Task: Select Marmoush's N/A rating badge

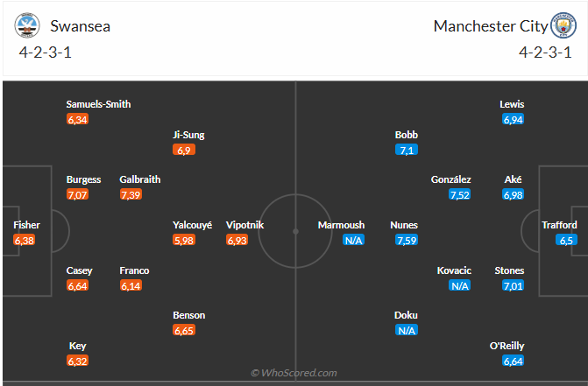Action: 353,240
